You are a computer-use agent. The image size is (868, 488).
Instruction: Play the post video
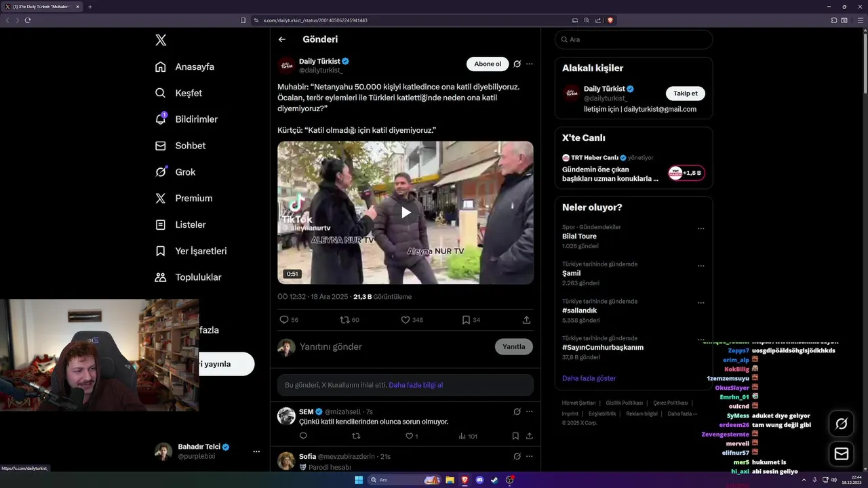point(406,212)
